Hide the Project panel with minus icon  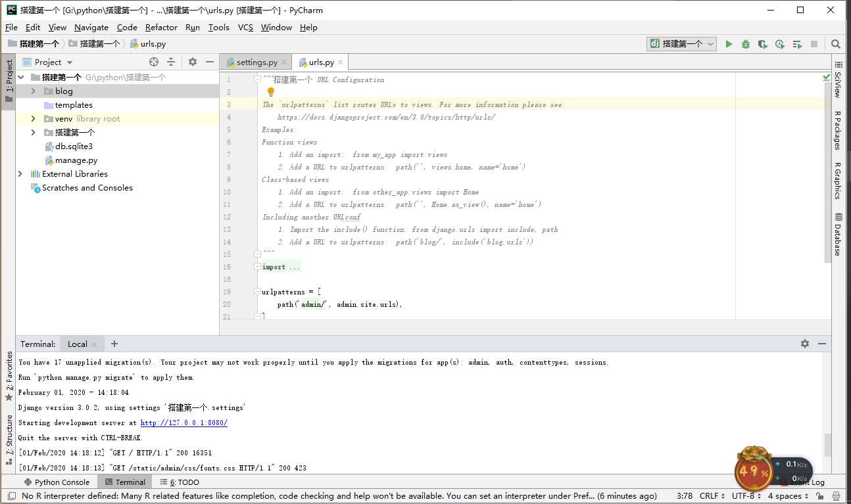point(210,62)
